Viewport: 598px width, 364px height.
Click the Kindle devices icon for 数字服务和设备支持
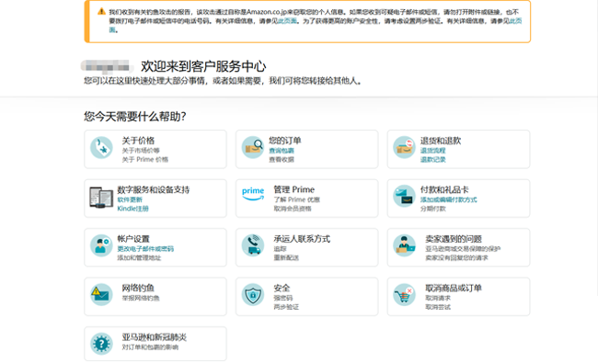[x=101, y=197]
